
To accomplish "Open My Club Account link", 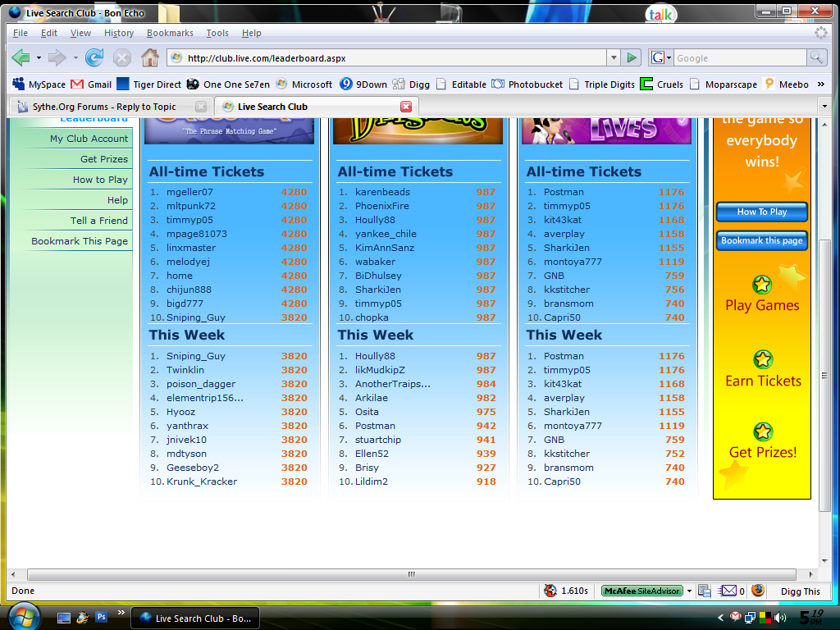I will pyautogui.click(x=89, y=139).
